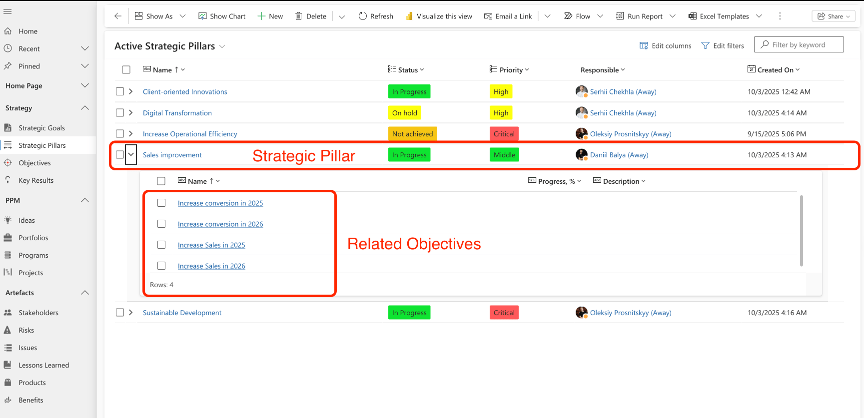
Task: Open Portfolios under PPM section
Action: tap(33, 237)
